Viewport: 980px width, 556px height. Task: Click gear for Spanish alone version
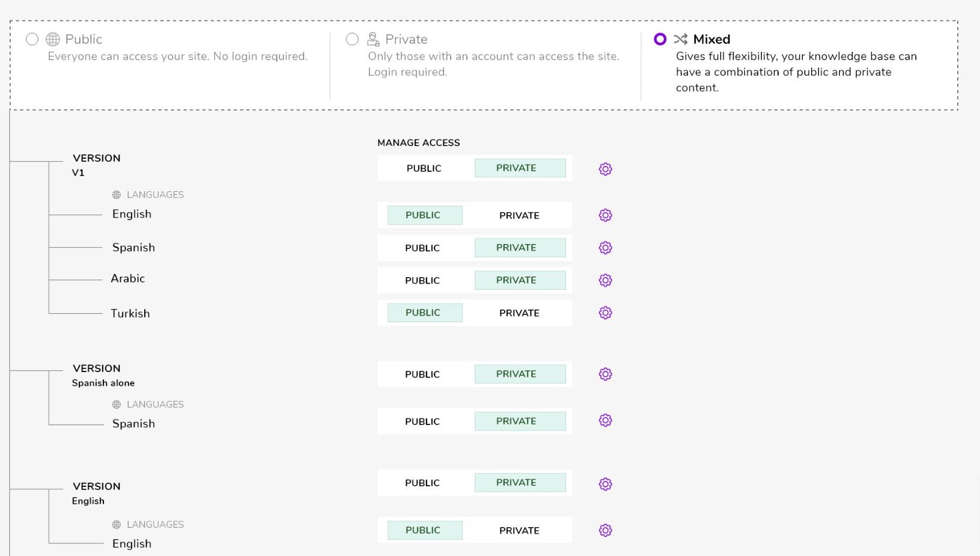pyautogui.click(x=605, y=374)
